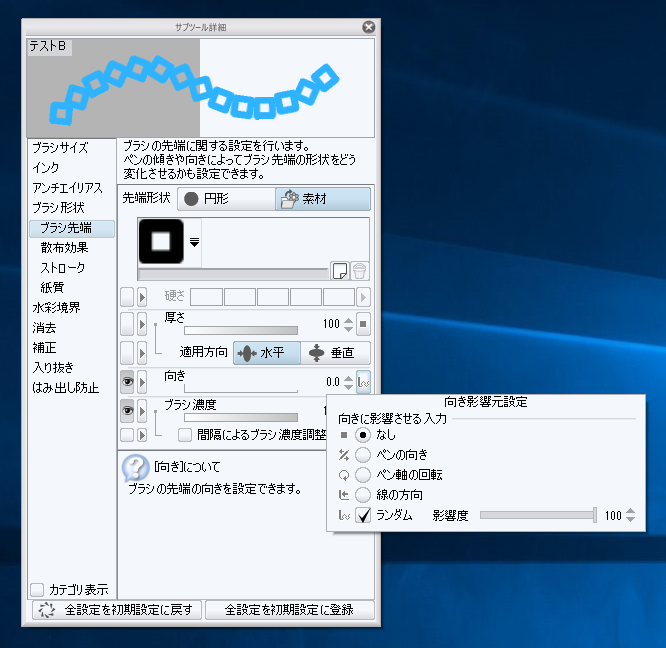Close the サブツール詳細 dialog
The image size is (666, 648).
[x=369, y=27]
